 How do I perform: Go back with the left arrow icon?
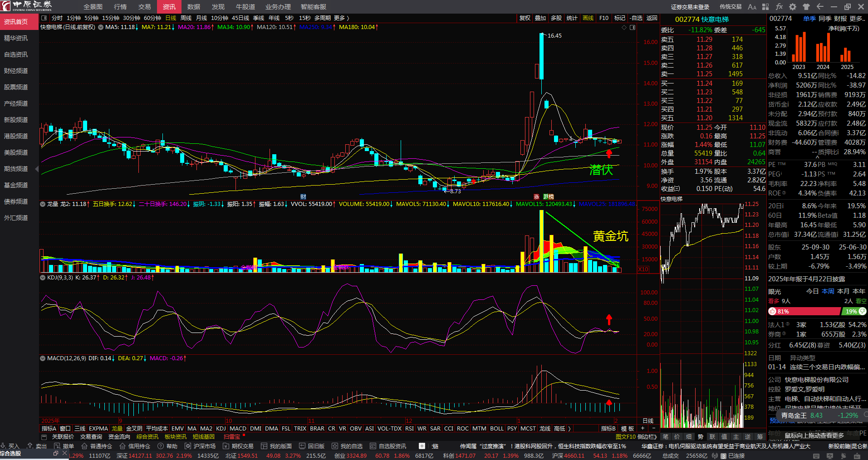[x=820, y=7]
